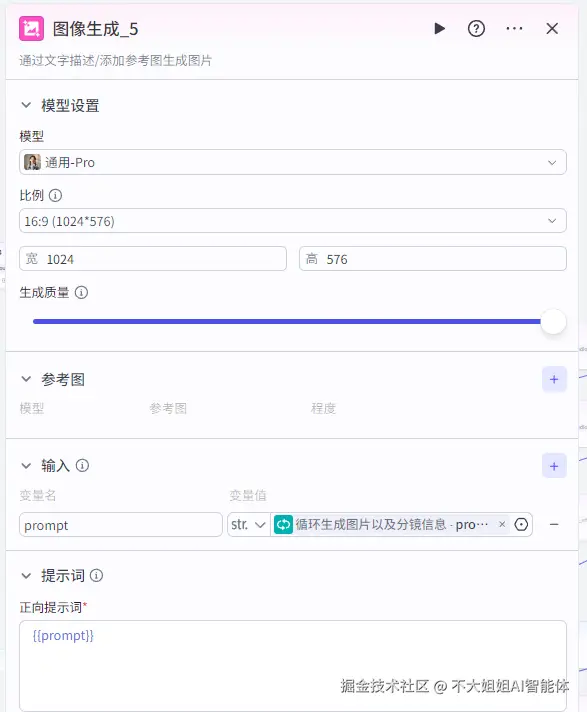Collapse the 提示词 section
Viewport: 587px width, 712px height.
pyautogui.click(x=26, y=576)
